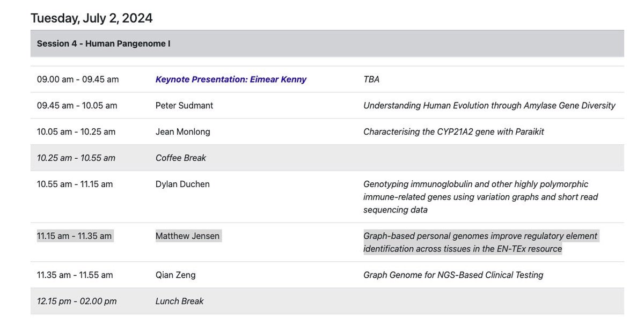Click the Session 4 - Human Pangenome I header
This screenshot has width=644, height=332.
(x=104, y=43)
